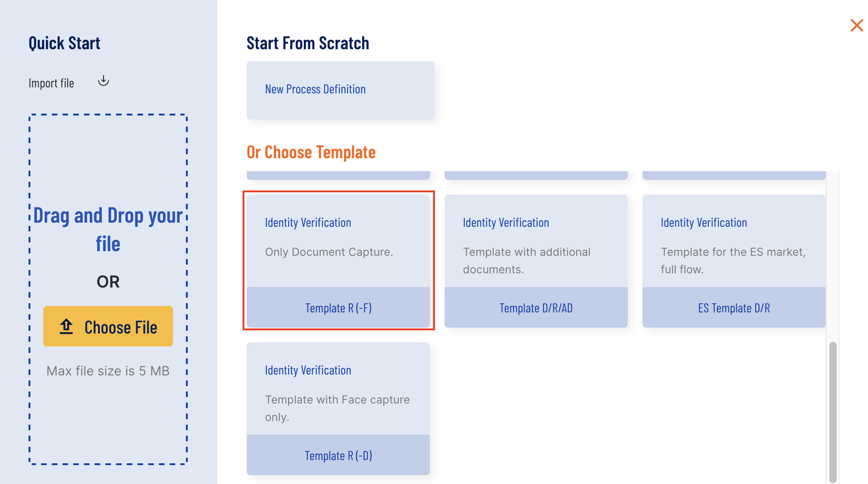
Task: Click the template list scrollbar thumb
Action: point(833,412)
